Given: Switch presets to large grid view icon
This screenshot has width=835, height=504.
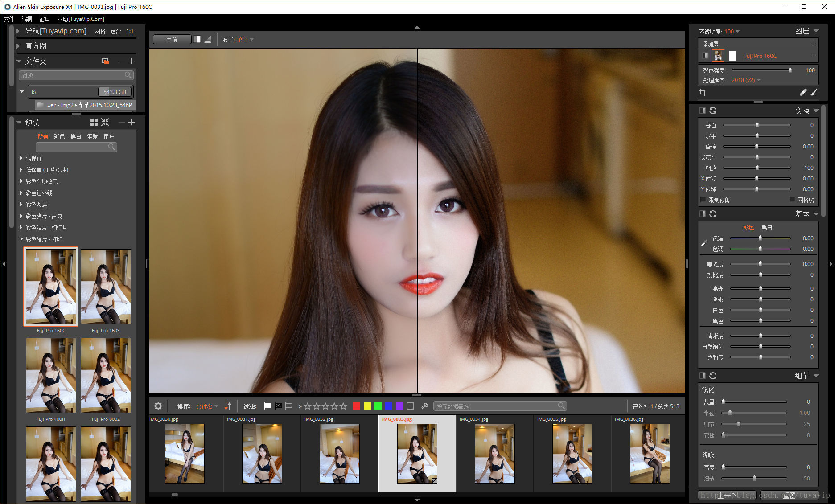Looking at the screenshot, I should 94,122.
